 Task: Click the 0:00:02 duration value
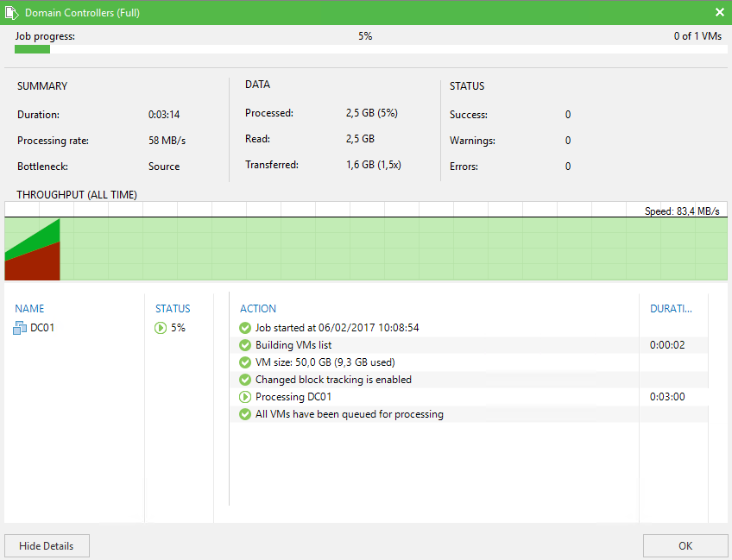(667, 345)
